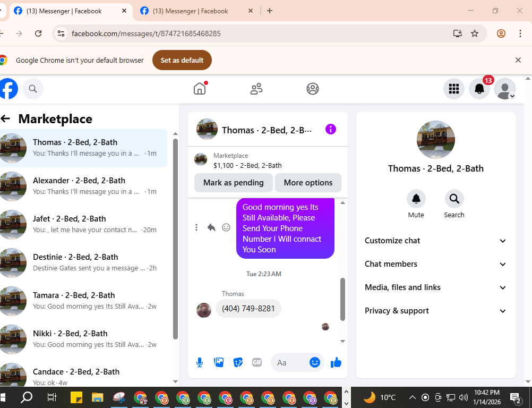This screenshot has height=408, width=532.
Task: Open Candace · 2-Bed, 2-Bath chat
Action: click(83, 375)
